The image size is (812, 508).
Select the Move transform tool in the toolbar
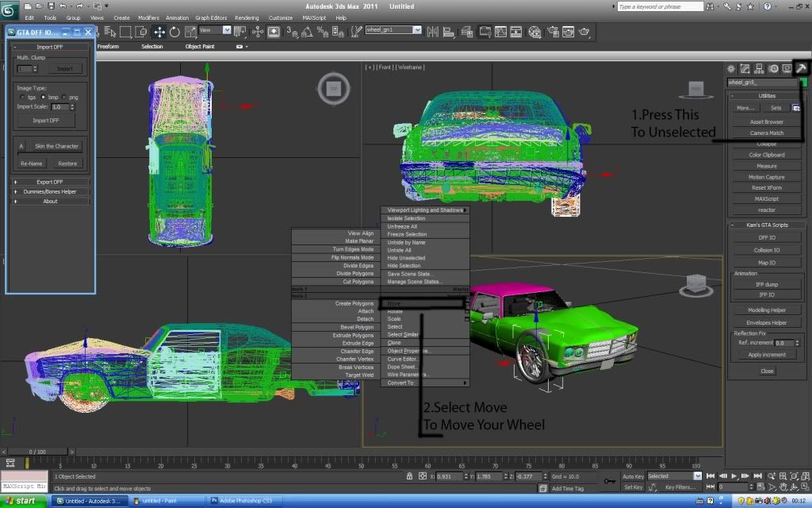159,32
